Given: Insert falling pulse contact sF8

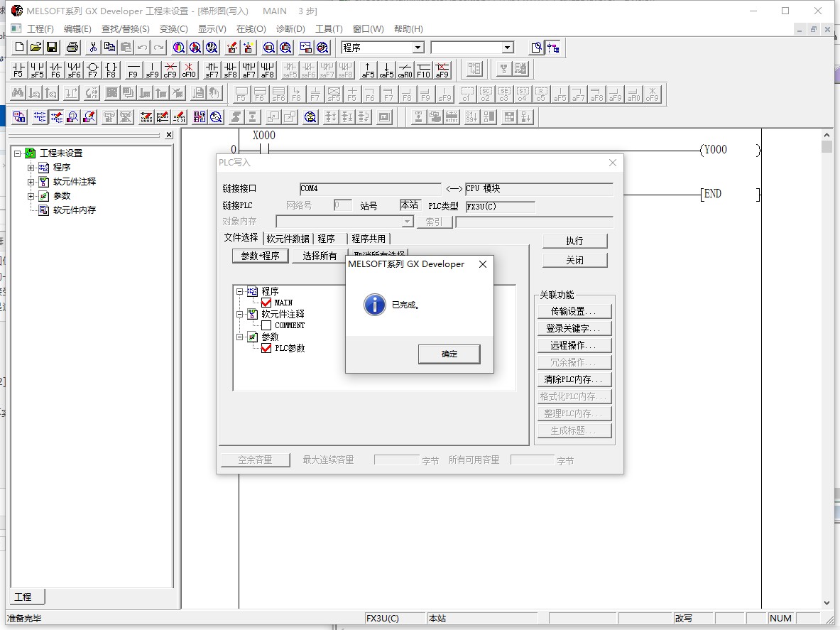Looking at the screenshot, I should tap(230, 70).
